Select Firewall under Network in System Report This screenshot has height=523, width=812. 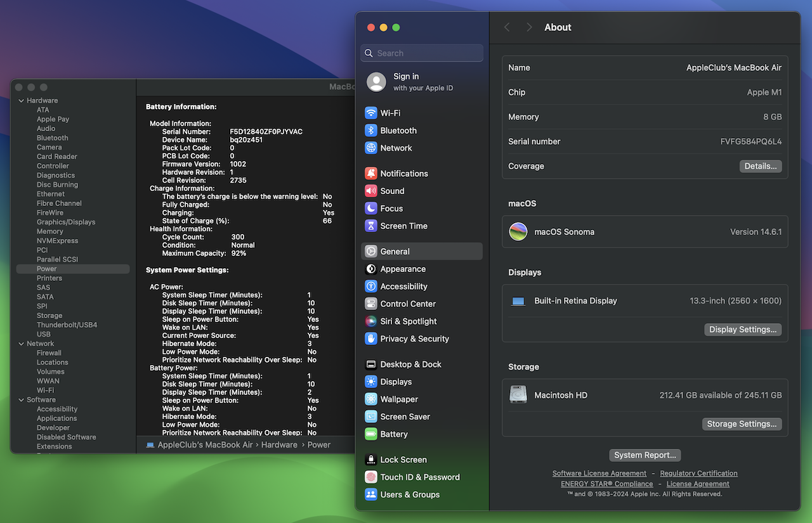49,353
